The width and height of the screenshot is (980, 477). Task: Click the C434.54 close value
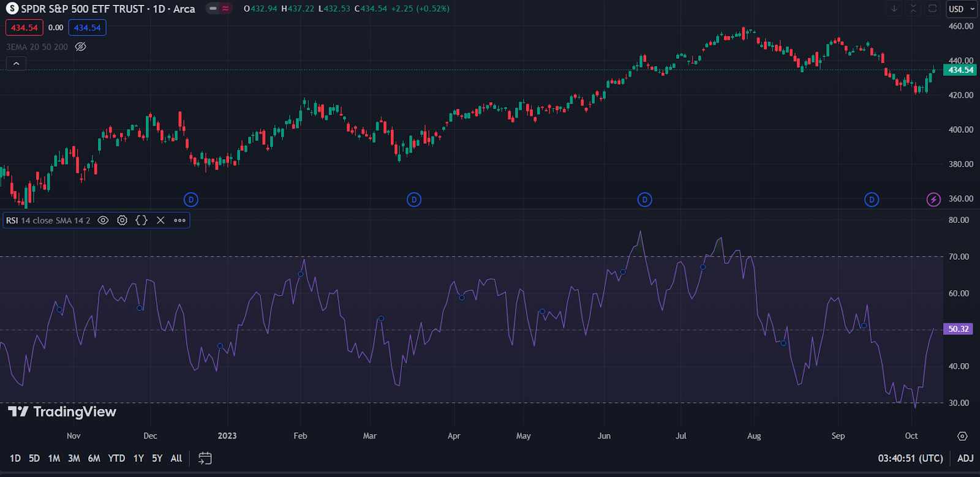(x=371, y=9)
